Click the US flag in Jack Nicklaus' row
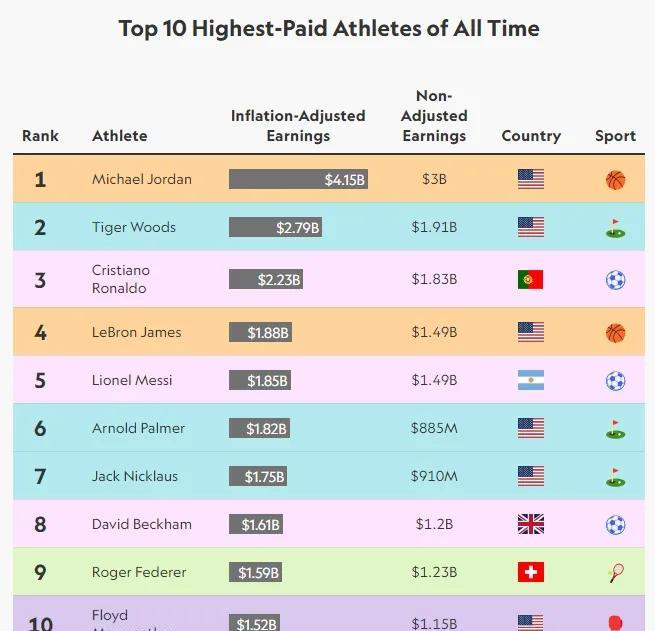Image resolution: width=655 pixels, height=631 pixels. tap(531, 476)
